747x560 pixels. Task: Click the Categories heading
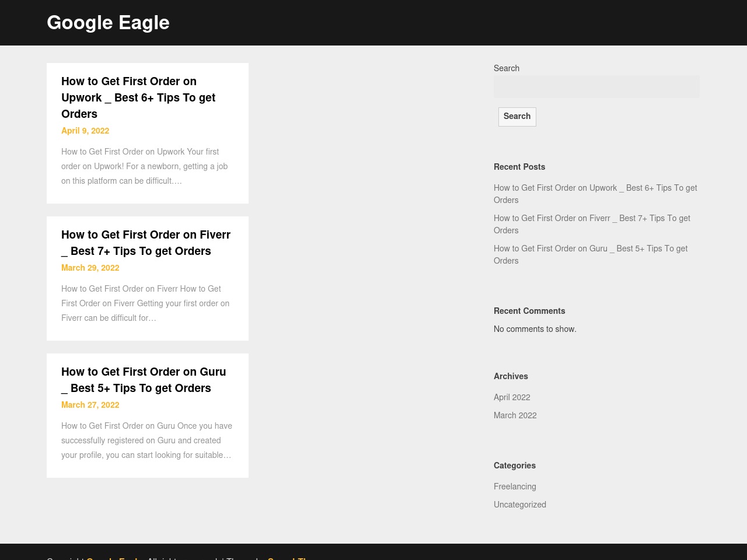(x=515, y=466)
